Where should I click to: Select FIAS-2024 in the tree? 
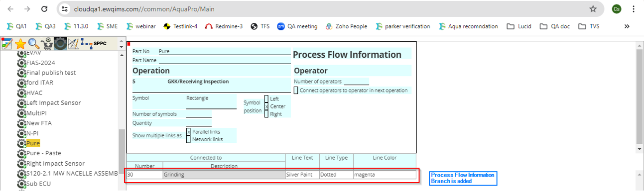(41, 63)
